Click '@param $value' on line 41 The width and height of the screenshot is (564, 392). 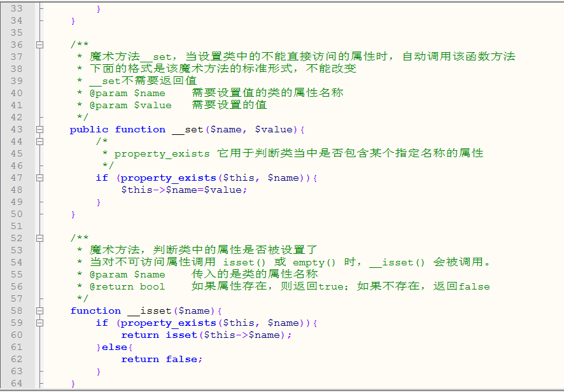(x=130, y=106)
